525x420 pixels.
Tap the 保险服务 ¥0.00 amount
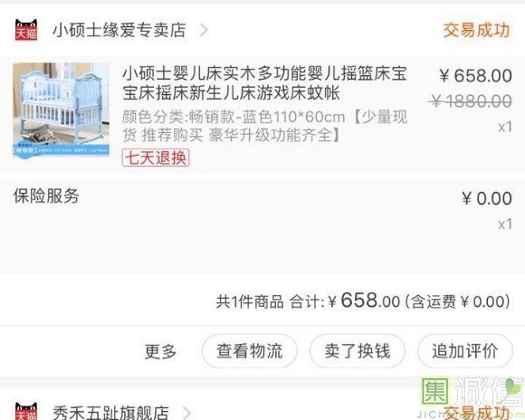(x=486, y=198)
